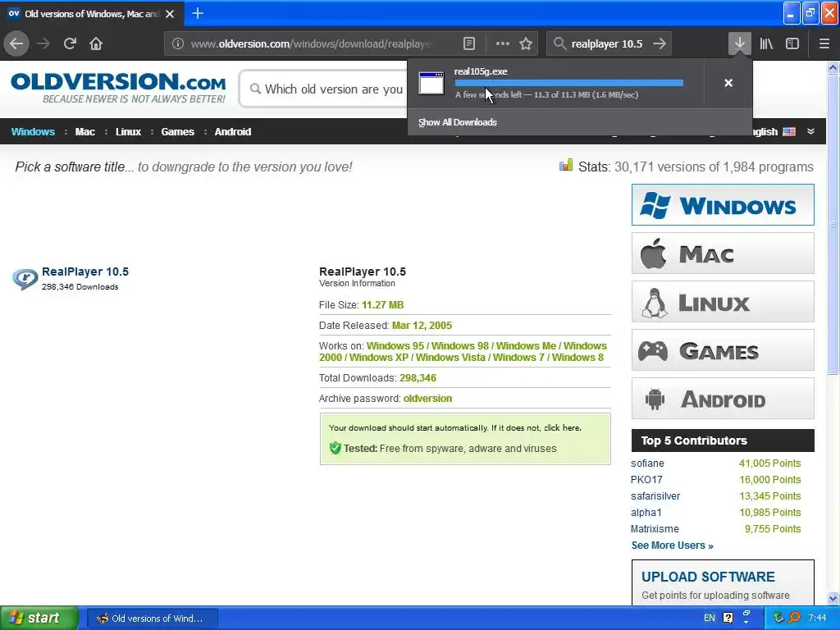This screenshot has width=840, height=630.
Task: Open the large Linux platform button
Action: pyautogui.click(x=723, y=302)
